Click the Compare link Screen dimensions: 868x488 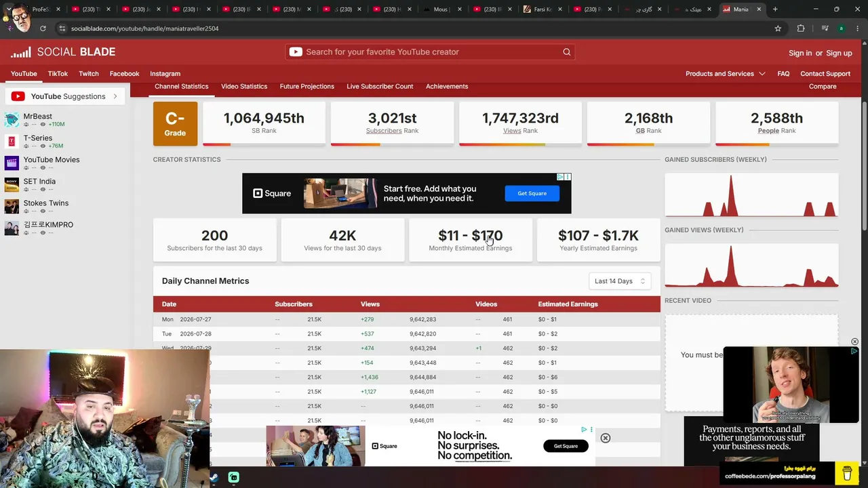[823, 86]
